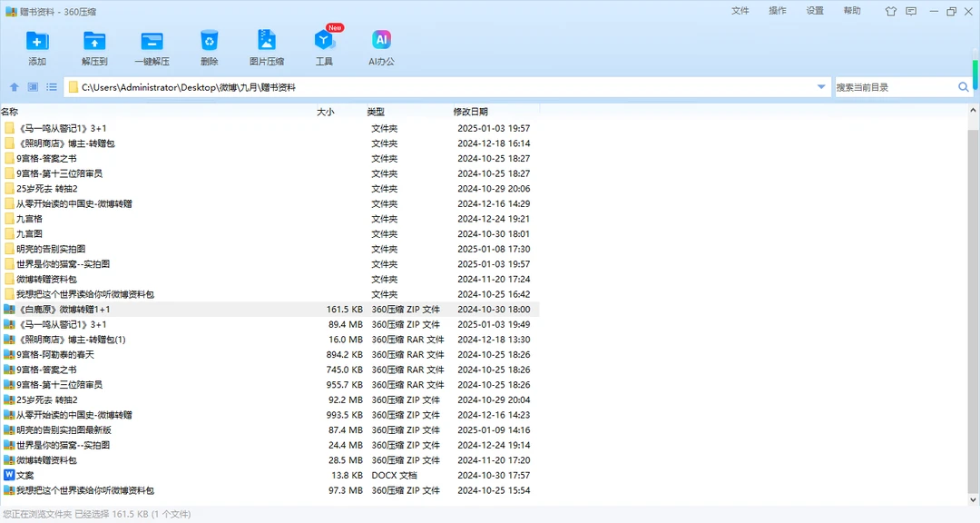Click the search magnifier icon
980x523 pixels.
pyautogui.click(x=963, y=87)
